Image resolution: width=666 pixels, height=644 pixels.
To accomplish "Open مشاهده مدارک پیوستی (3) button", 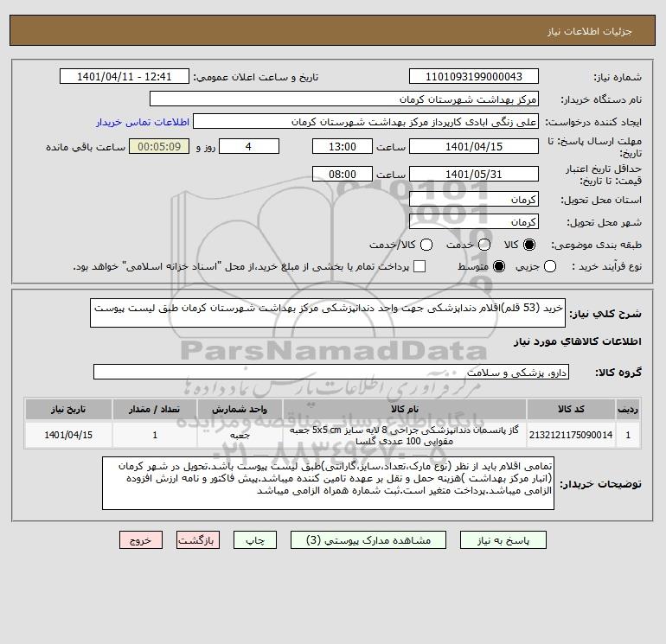I will pyautogui.click(x=368, y=540).
